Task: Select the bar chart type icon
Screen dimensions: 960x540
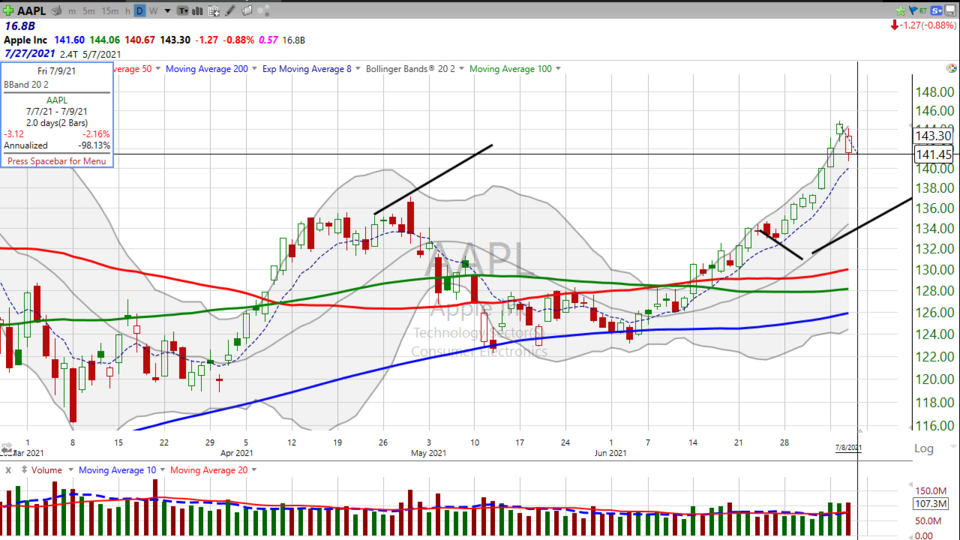Action: (x=197, y=10)
